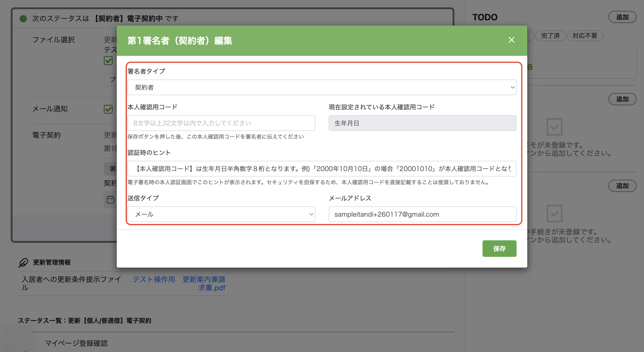Click the TODO heading
Screen dimensions: 644x352
(x=485, y=17)
